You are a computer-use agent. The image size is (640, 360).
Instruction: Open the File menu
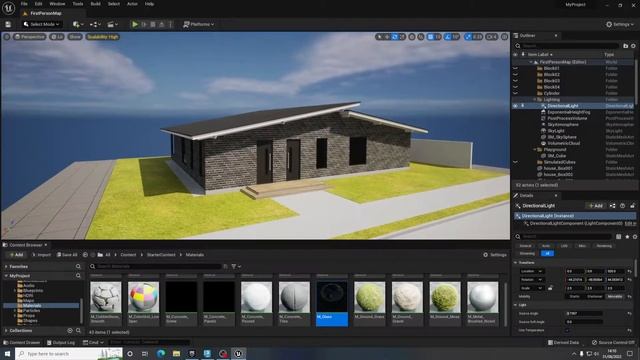coord(24,4)
